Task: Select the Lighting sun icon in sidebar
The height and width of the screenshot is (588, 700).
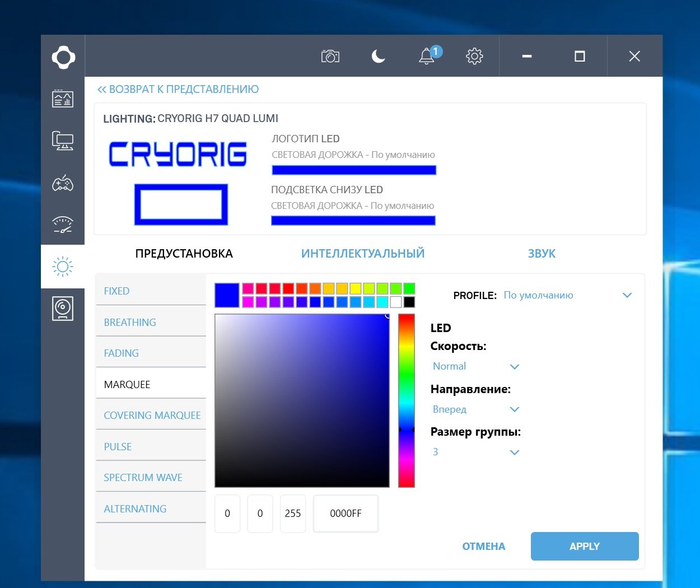Action: click(63, 267)
